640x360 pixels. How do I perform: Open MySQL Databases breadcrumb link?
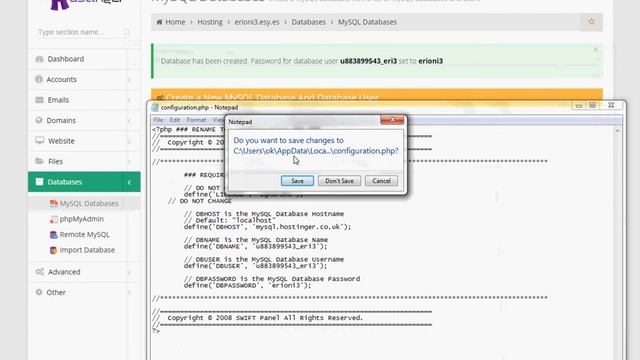[x=367, y=22]
